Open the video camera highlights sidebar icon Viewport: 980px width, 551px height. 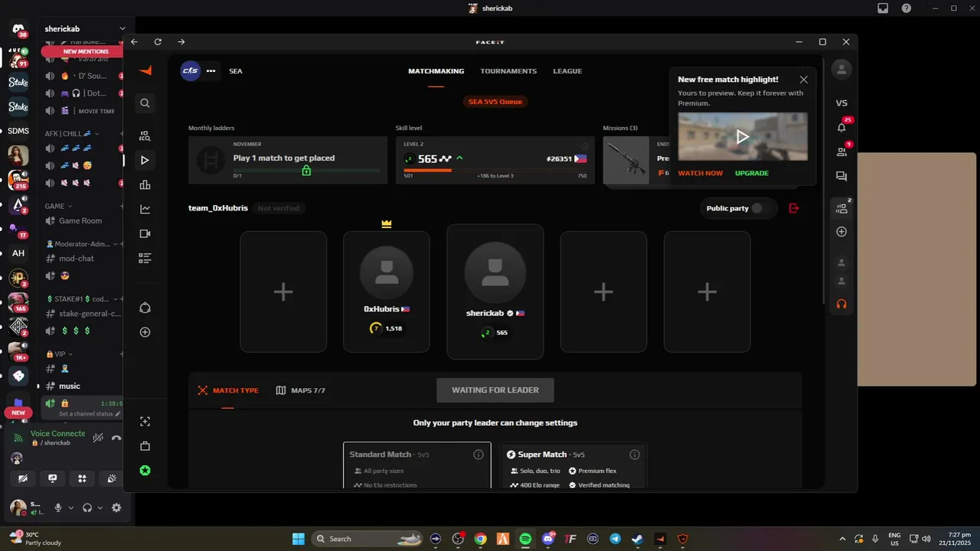145,233
